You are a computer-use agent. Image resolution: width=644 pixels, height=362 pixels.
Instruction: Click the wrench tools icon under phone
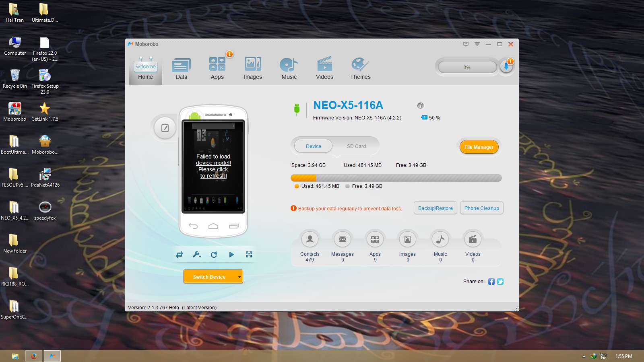tap(197, 254)
